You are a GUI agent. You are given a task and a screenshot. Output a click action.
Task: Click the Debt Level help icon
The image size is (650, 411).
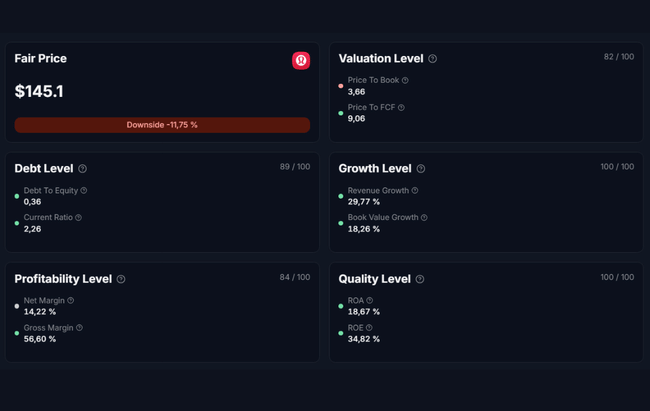[x=82, y=169]
